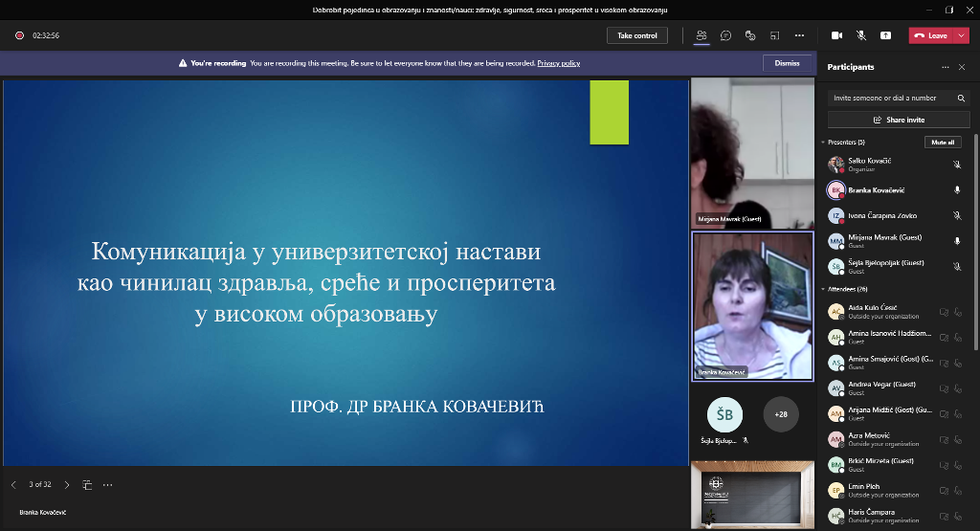Open the meeting chat icon
The height and width of the screenshot is (531, 980).
[x=726, y=35]
